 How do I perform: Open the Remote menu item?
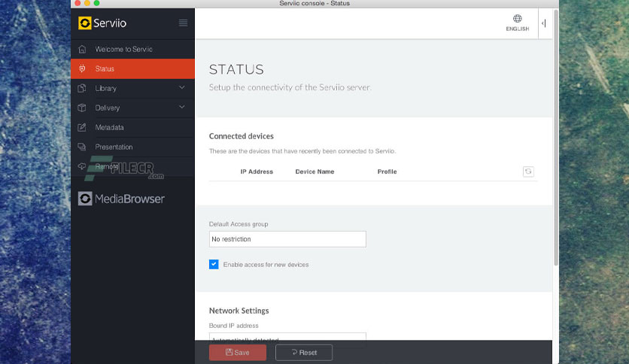coord(132,166)
